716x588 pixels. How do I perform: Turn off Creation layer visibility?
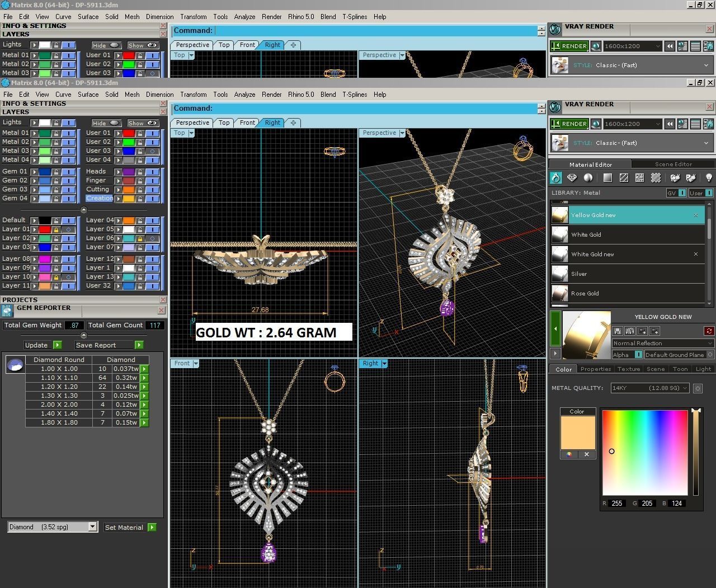pos(152,199)
